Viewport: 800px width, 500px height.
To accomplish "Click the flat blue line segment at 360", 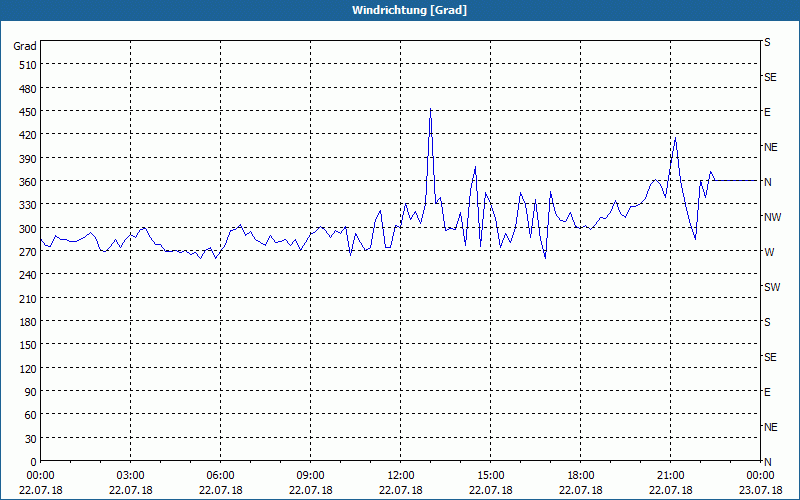I will coord(735,180).
